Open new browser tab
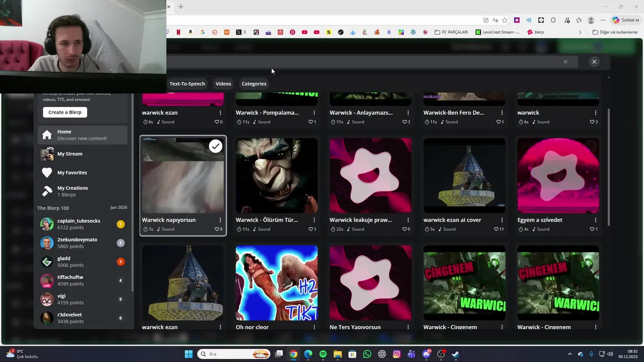 click(x=181, y=7)
